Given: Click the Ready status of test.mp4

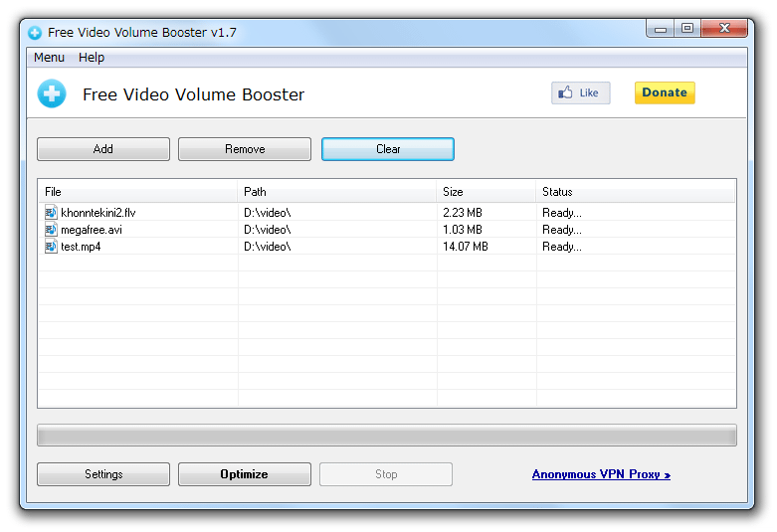Looking at the screenshot, I should (562, 247).
